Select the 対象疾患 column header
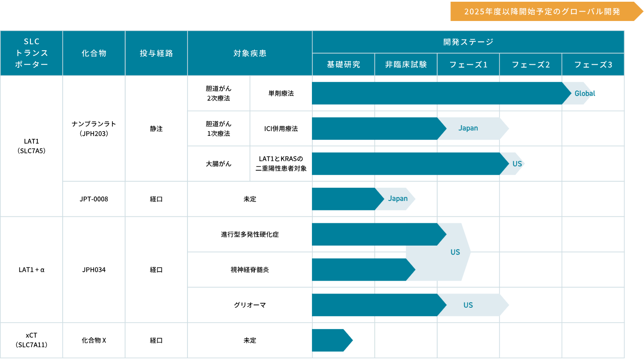644x360 pixels. coord(250,53)
